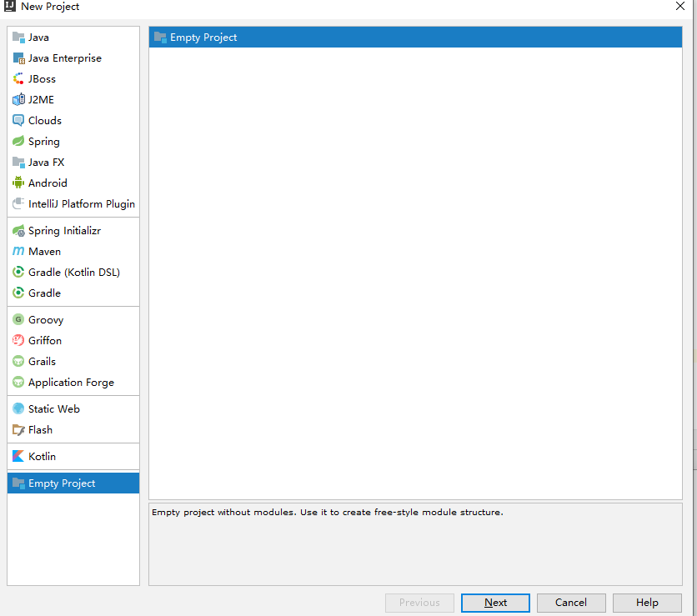Click the Android robot icon
This screenshot has width=697, height=616.
18,183
